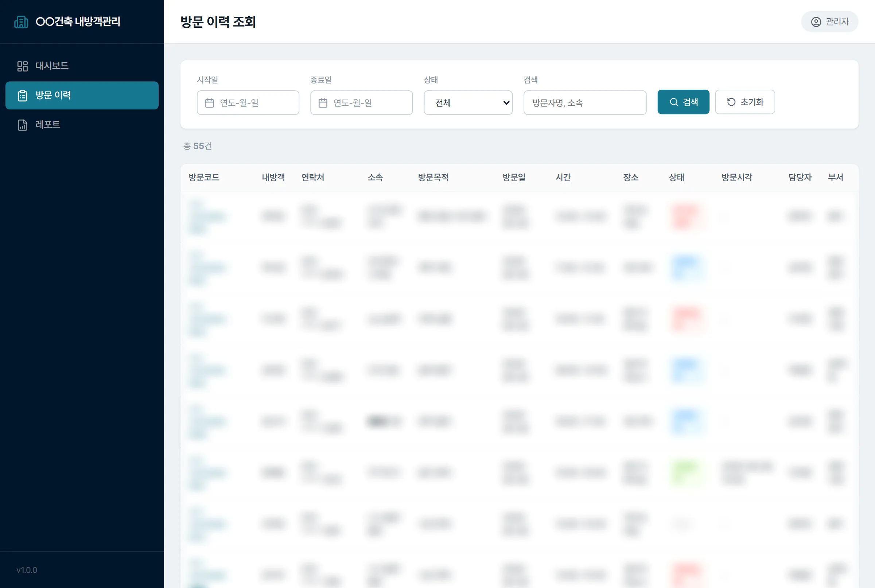Click the 내방객 column header
This screenshot has height=588, width=875.
[273, 178]
